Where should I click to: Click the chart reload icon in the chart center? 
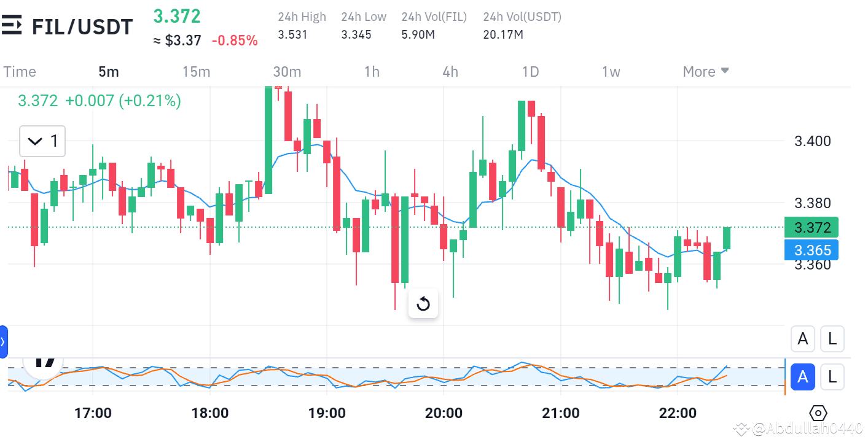pos(423,303)
